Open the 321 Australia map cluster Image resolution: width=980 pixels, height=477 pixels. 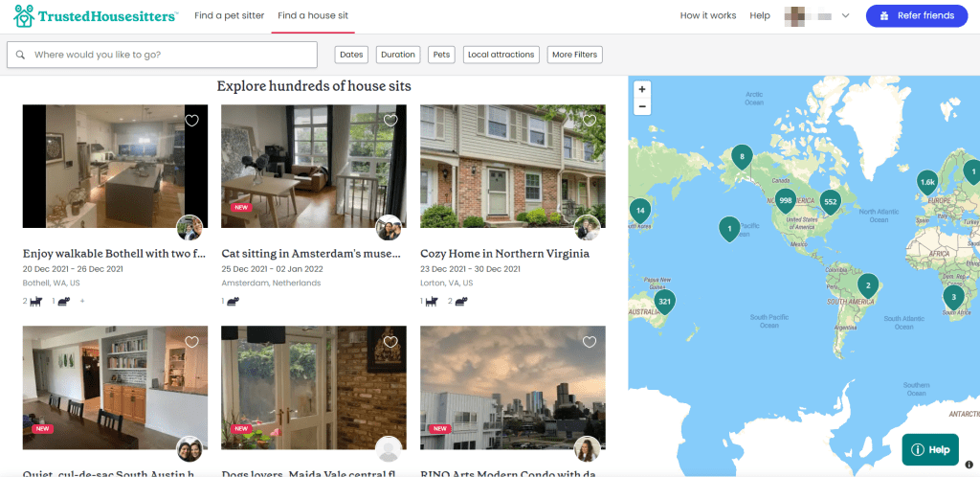(x=665, y=303)
